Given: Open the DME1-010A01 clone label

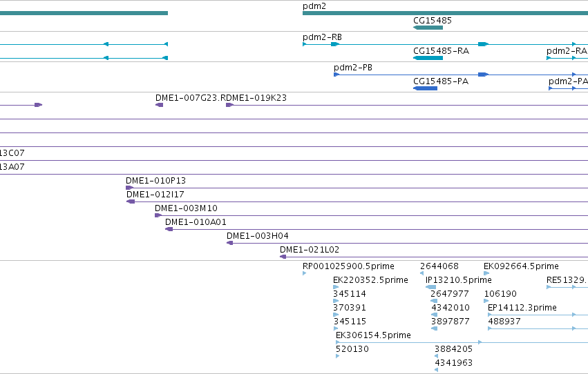Looking at the screenshot, I should tap(196, 222).
